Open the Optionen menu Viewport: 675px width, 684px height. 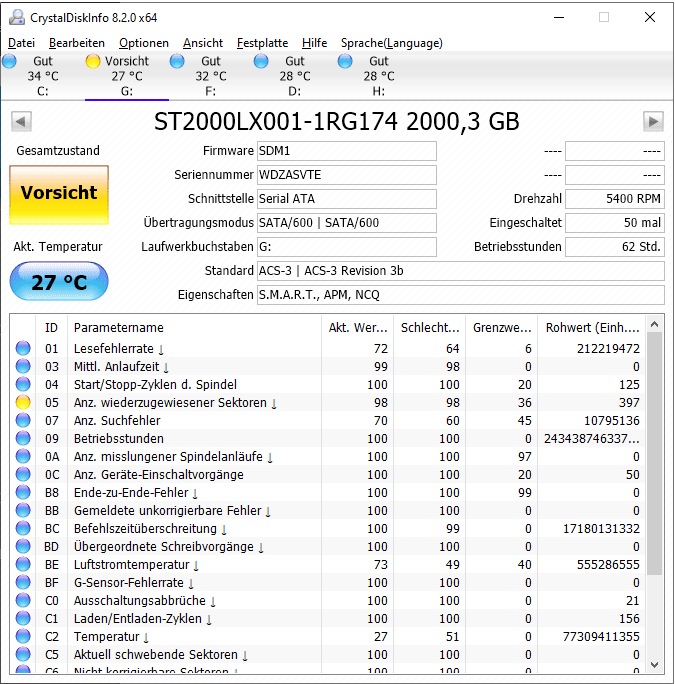(144, 43)
